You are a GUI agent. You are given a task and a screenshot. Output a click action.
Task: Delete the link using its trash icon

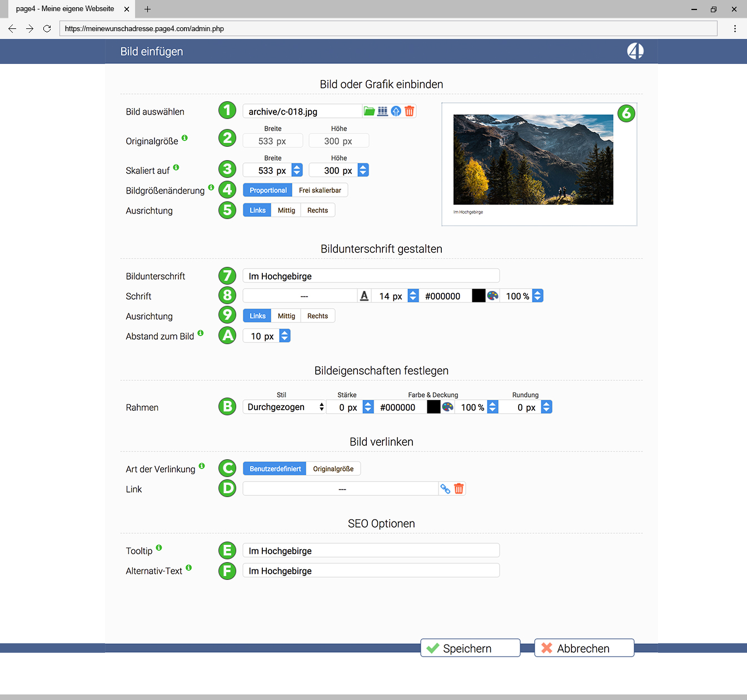coord(459,489)
